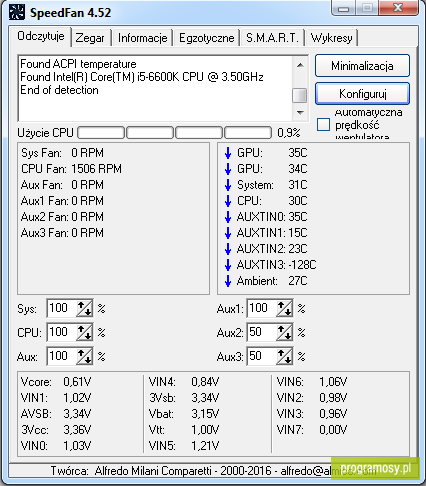Click the 'VIN3: 0,96V' voltage reading
The image size is (426, 486).
[x=312, y=414]
